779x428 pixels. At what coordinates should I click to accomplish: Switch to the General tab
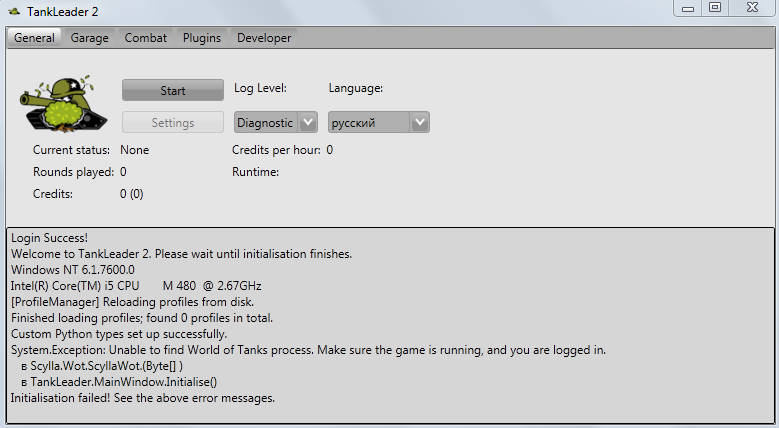pyautogui.click(x=34, y=38)
